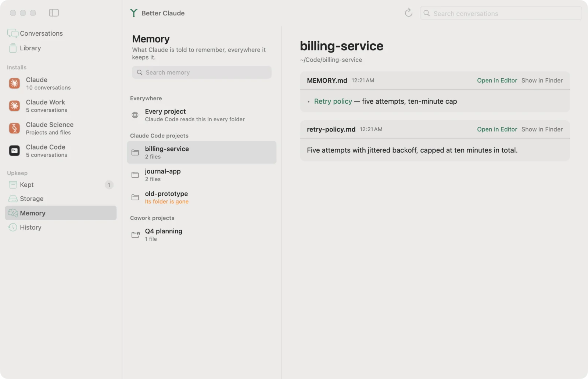This screenshot has height=379, width=588.
Task: Click the Conversations chat bubbles icon
Action: [12, 33]
